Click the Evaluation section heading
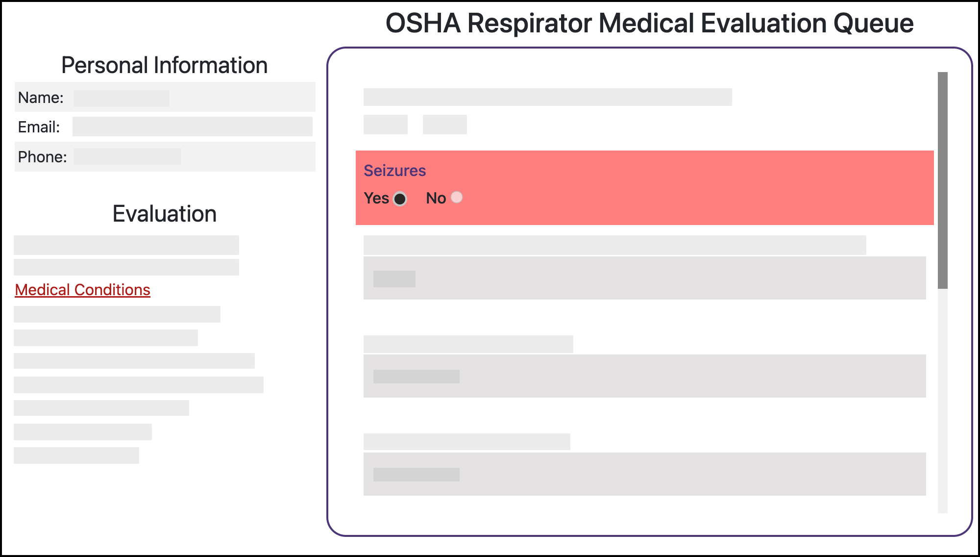 [x=164, y=214]
